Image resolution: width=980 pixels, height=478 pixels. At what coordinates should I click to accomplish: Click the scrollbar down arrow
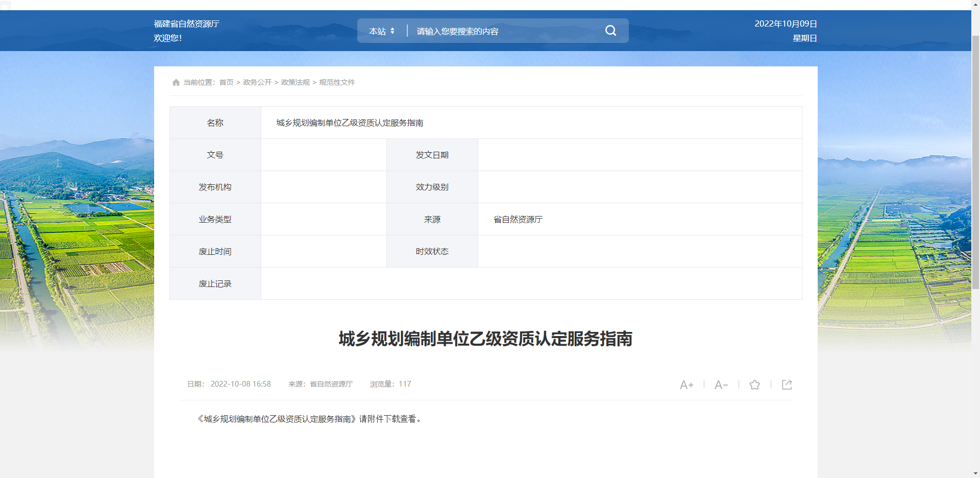975,473
